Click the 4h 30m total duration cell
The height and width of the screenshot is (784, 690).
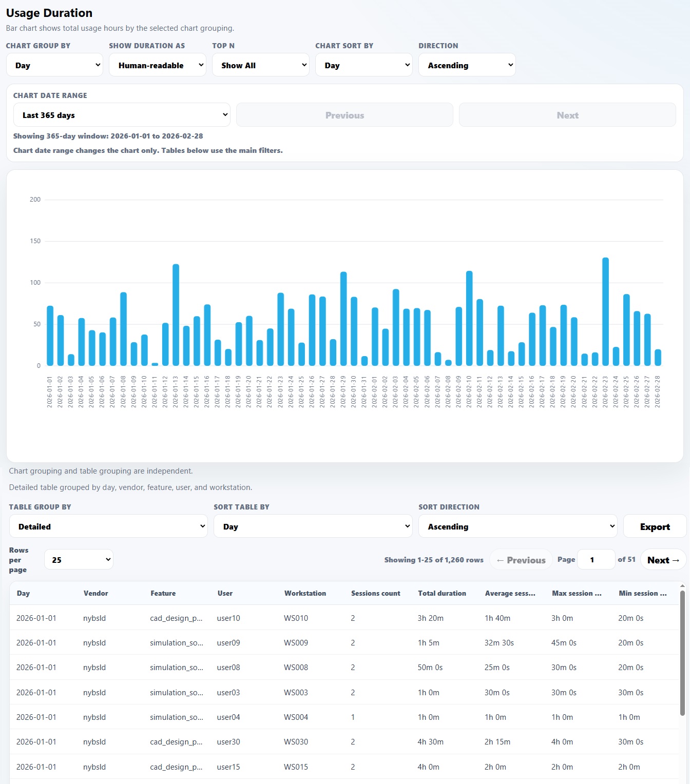click(x=430, y=741)
